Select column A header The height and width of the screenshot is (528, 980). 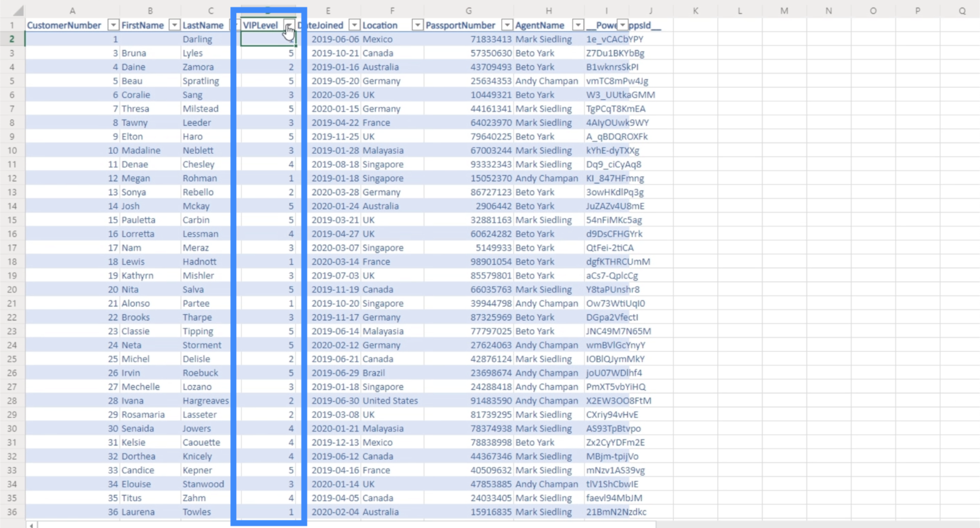click(x=72, y=10)
